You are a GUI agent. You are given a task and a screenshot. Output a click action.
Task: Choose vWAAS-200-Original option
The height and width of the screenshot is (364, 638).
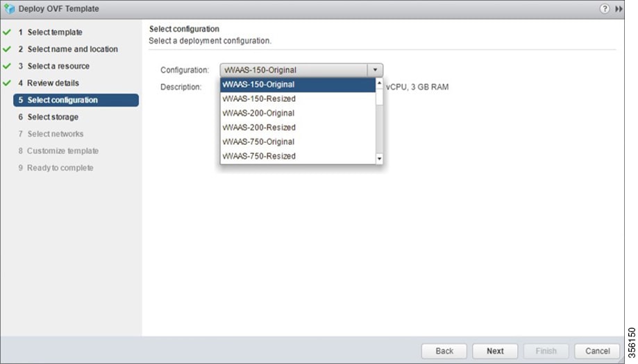click(x=297, y=113)
